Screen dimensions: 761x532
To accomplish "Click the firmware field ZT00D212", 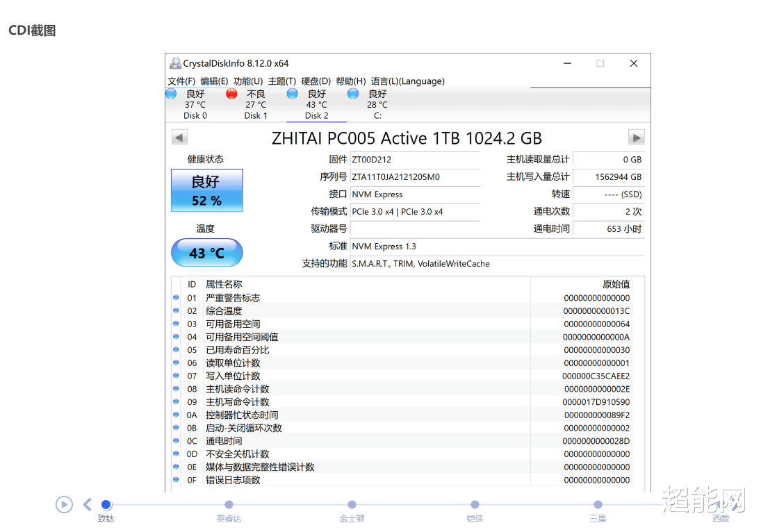I will coord(415,160).
